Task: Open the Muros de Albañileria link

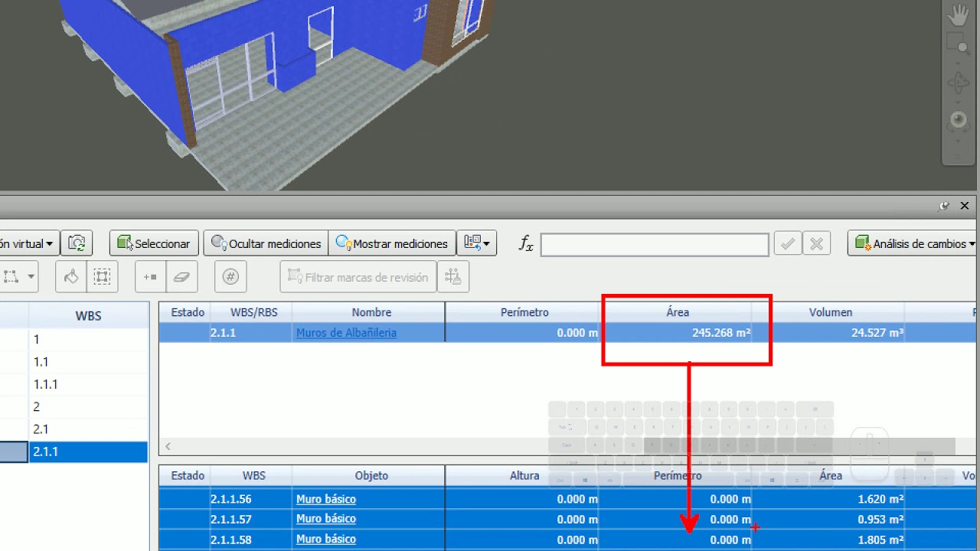Action: [346, 333]
